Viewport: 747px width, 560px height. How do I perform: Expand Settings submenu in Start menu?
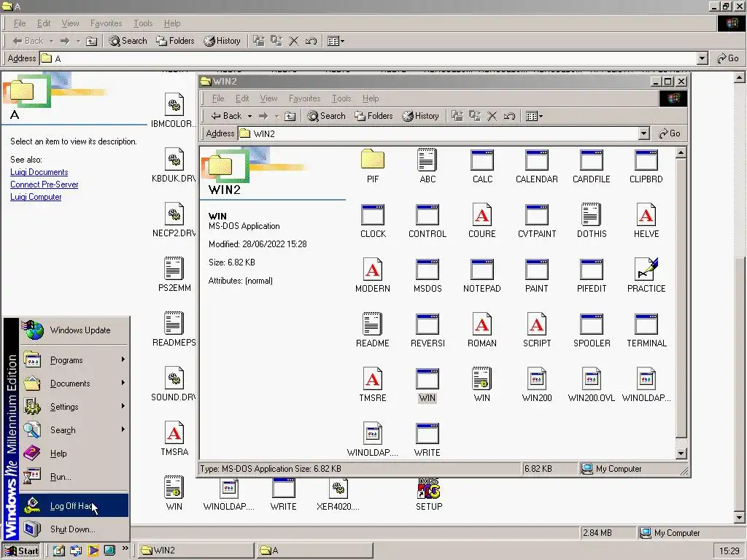point(74,407)
